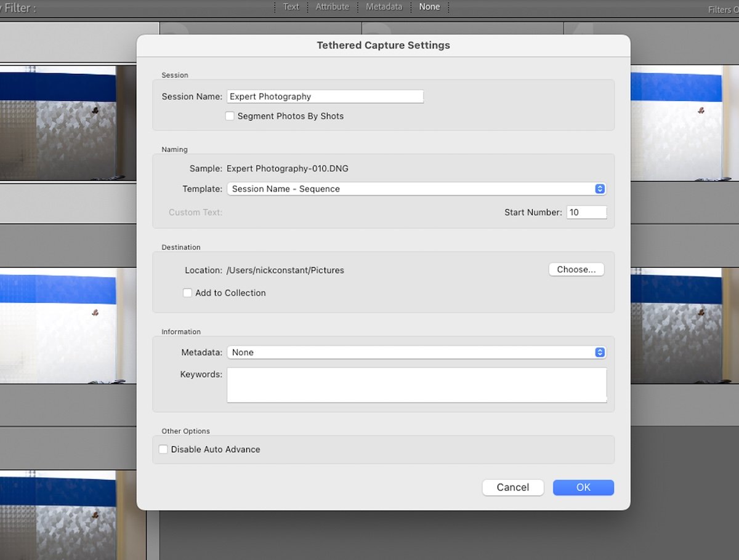739x560 pixels.
Task: Switch to the Attribute filter tab
Action: coord(332,7)
